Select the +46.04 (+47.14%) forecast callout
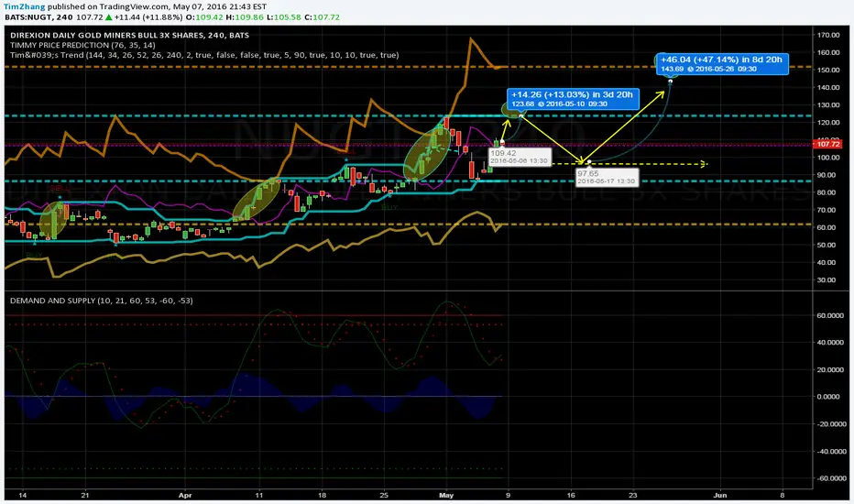The height and width of the screenshot is (504, 854). 722,64
